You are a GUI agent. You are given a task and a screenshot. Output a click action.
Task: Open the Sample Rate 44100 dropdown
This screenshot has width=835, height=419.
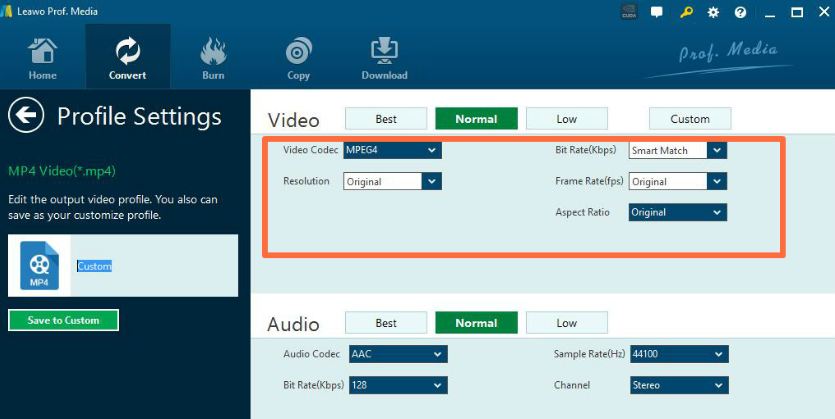[x=680, y=354]
